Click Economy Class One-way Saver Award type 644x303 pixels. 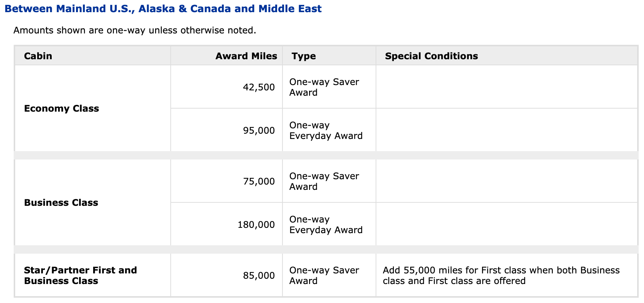[x=324, y=87]
